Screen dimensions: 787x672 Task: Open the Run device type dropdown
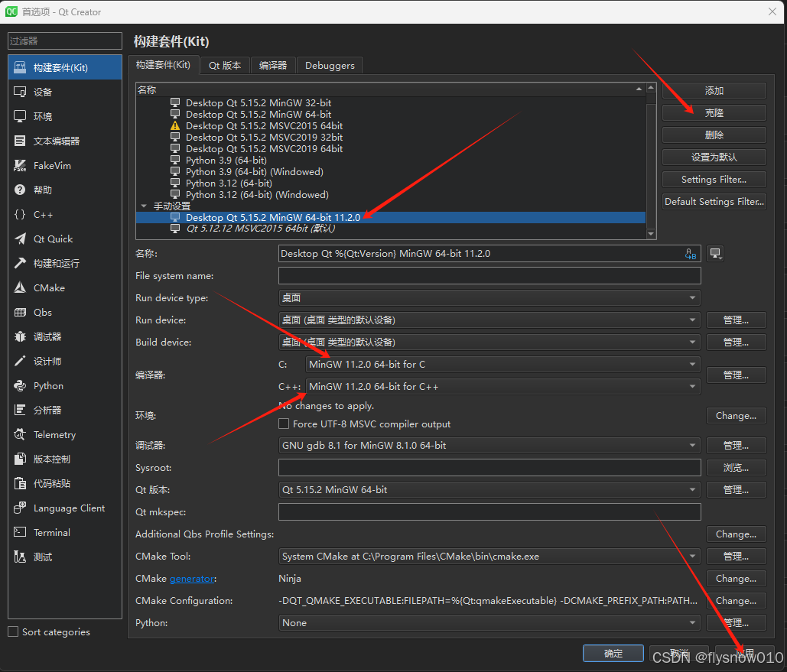[x=489, y=297]
